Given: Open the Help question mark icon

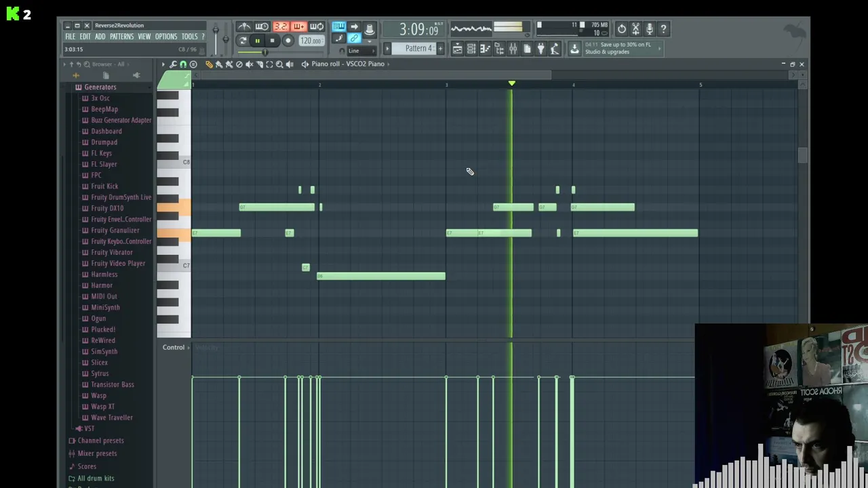Looking at the screenshot, I should [664, 29].
